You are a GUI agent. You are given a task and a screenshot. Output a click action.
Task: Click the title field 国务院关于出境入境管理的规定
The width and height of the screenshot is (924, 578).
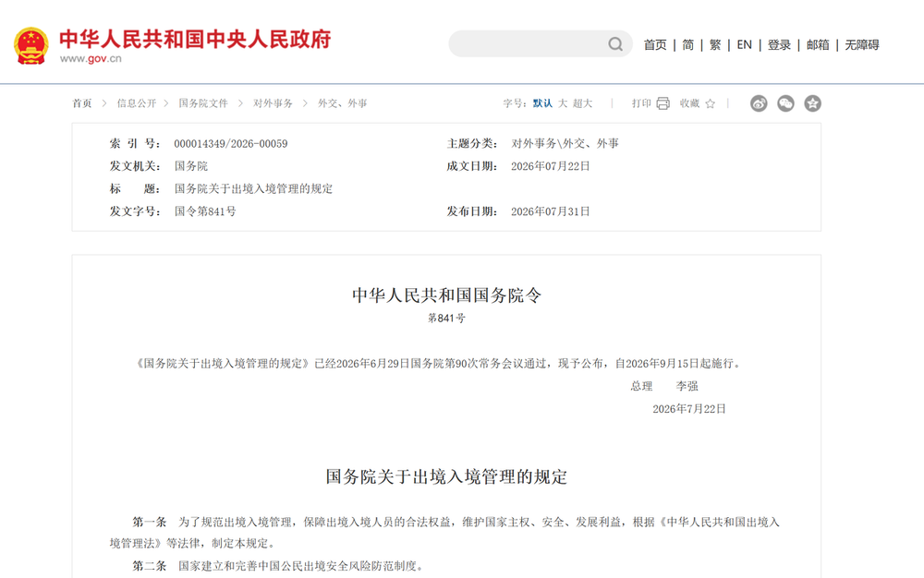pyautogui.click(x=253, y=189)
